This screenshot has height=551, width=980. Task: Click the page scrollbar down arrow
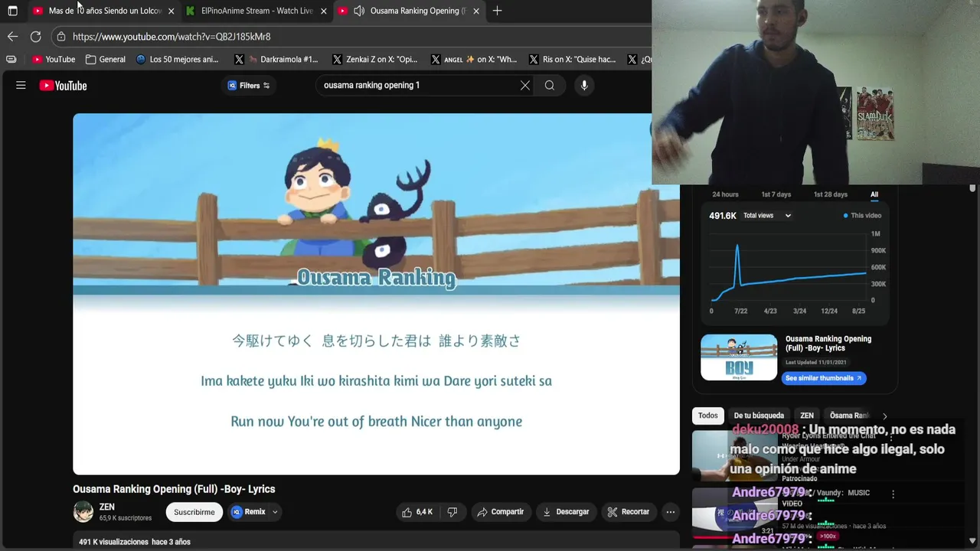(972, 542)
